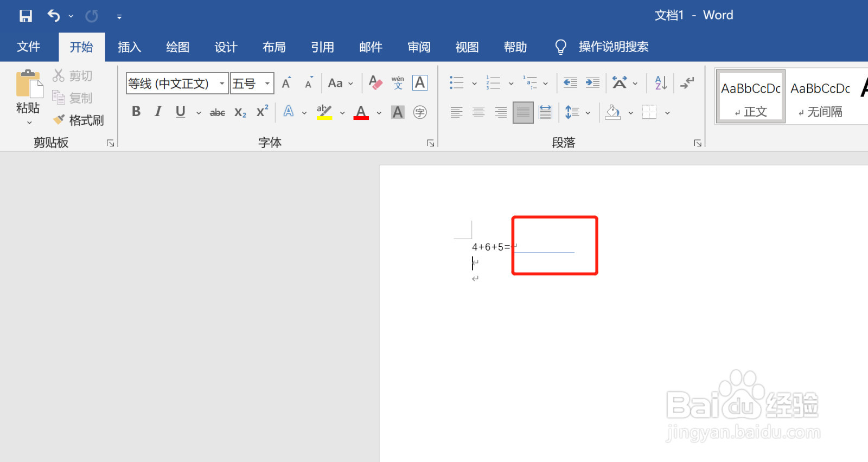Switch to the 绘图 (Draw) tab

[x=178, y=47]
